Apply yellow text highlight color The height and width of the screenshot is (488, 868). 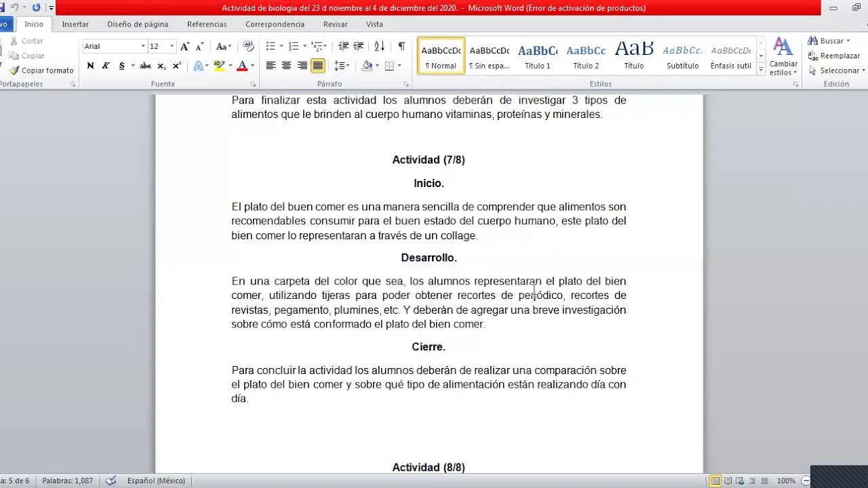(x=218, y=66)
